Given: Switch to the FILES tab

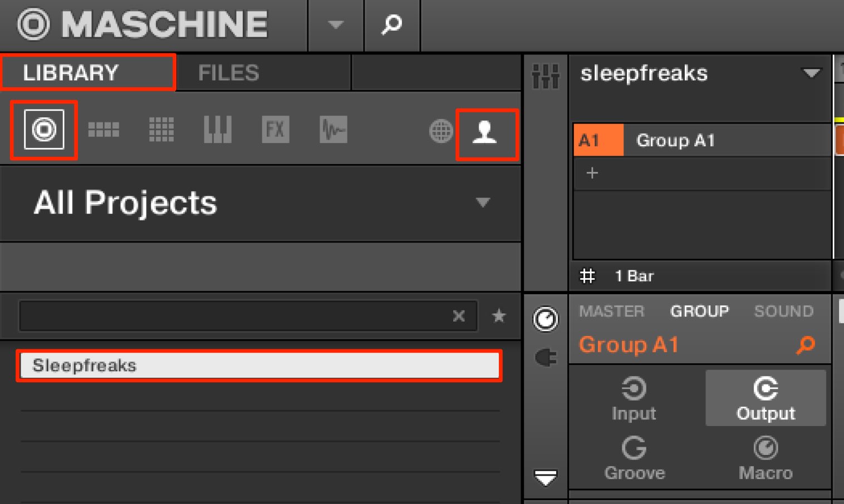Looking at the screenshot, I should 229,73.
